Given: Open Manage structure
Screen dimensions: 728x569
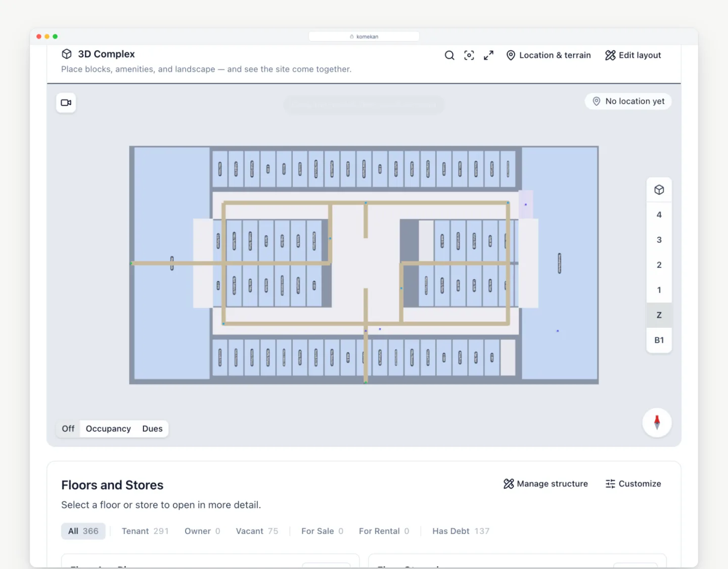Looking at the screenshot, I should click(x=545, y=484).
